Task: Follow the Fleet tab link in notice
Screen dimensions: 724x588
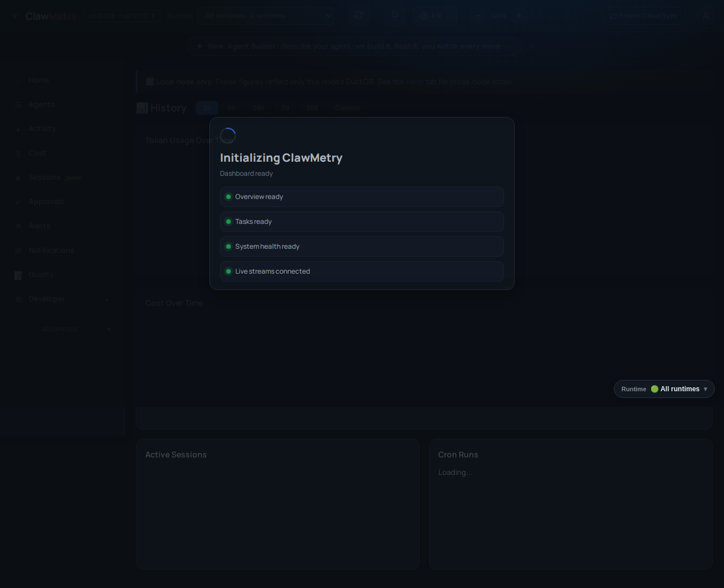Action: 415,82
